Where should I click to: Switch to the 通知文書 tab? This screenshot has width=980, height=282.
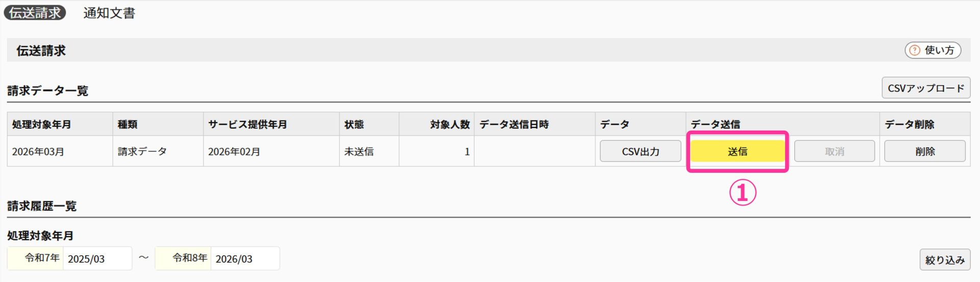click(109, 13)
